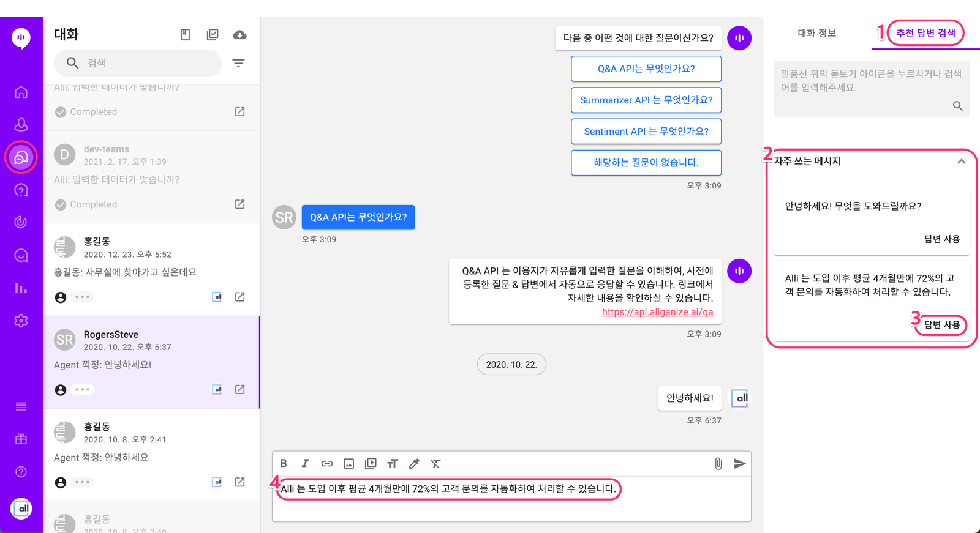The width and height of the screenshot is (980, 533).
Task: Click the 해당하는 질문이 없습니다. option
Action: coord(646,162)
